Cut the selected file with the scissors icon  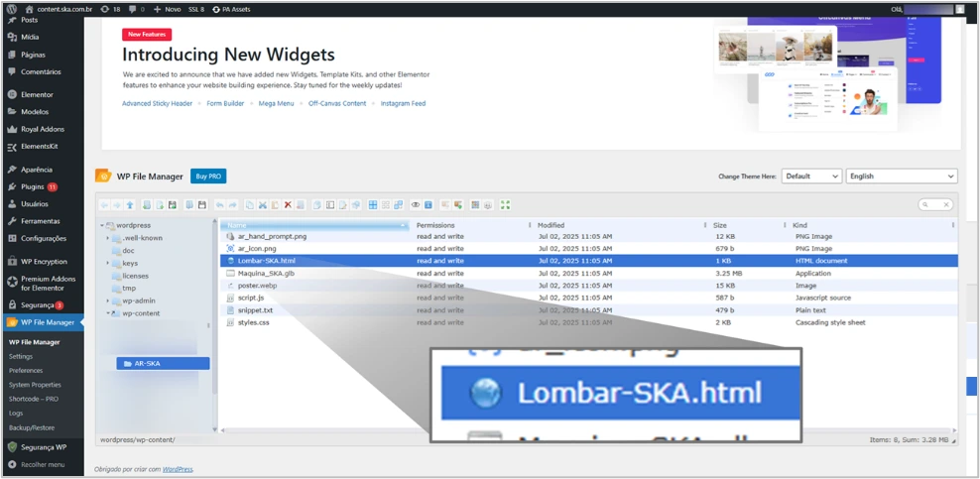pos(263,205)
